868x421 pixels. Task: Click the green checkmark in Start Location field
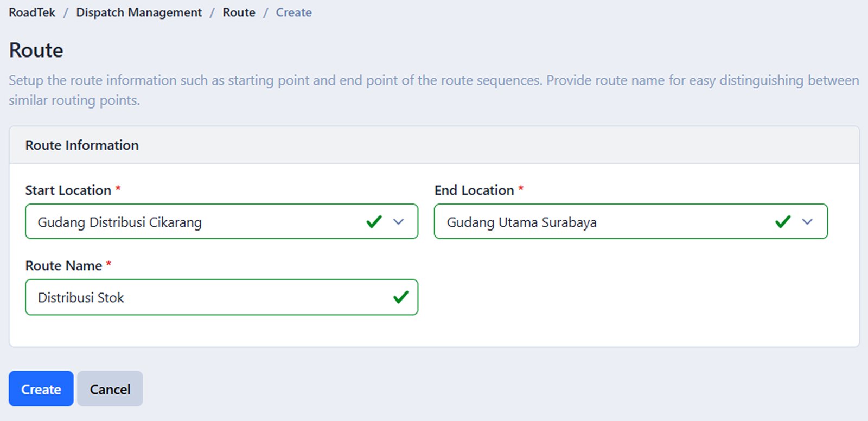click(x=373, y=221)
